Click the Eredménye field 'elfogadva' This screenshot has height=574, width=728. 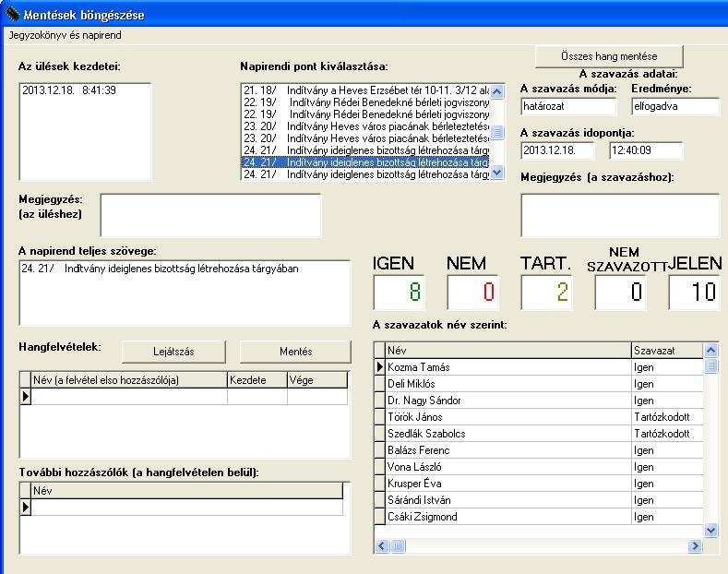point(675,106)
